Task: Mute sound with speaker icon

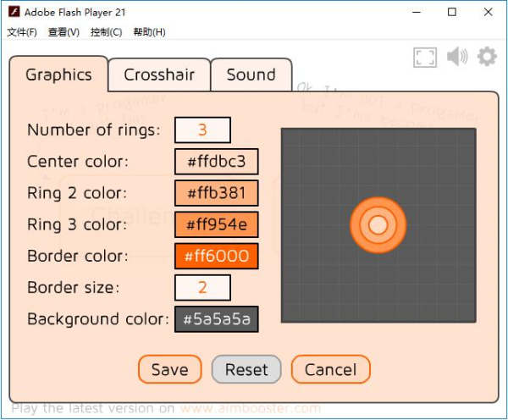Action: click(x=457, y=57)
